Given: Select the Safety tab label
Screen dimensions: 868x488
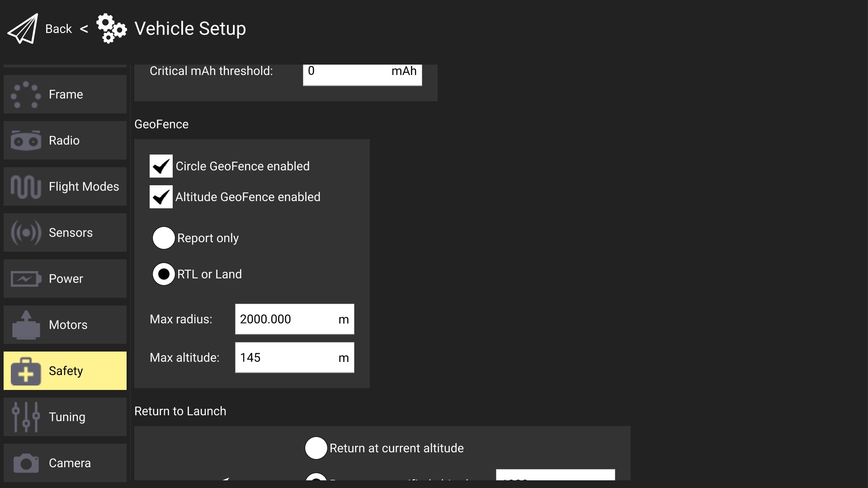Looking at the screenshot, I should (66, 371).
